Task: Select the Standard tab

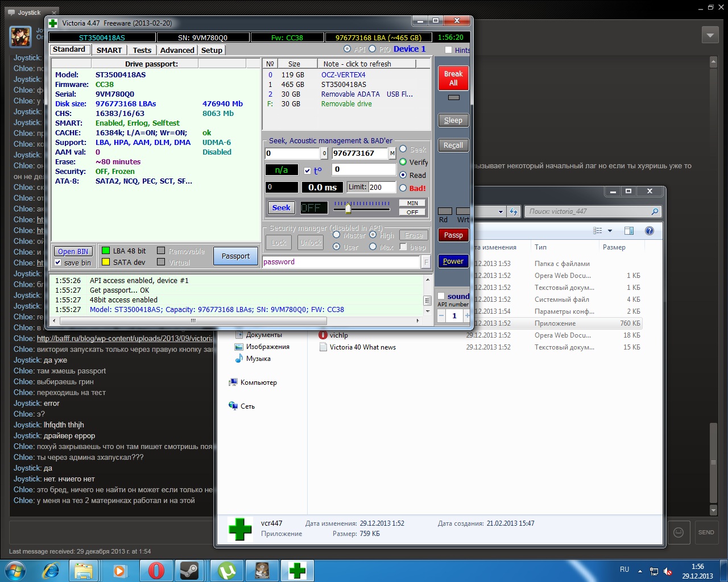Action: tap(69, 49)
